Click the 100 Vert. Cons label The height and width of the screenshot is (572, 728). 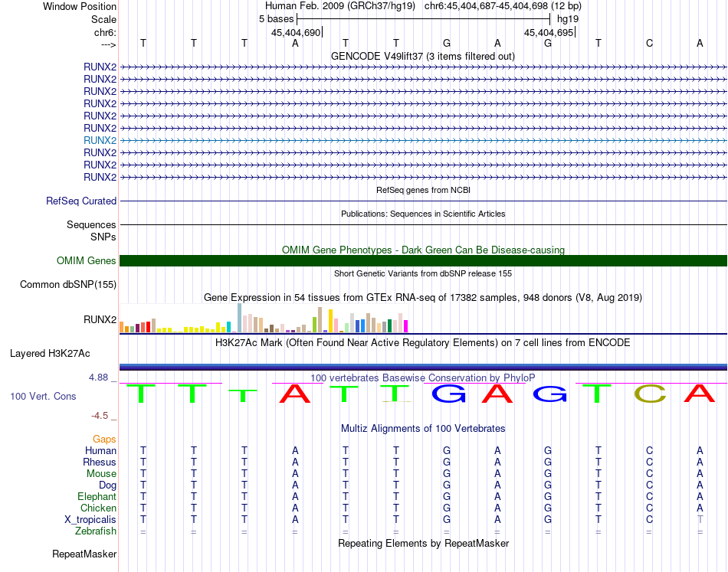point(43,396)
